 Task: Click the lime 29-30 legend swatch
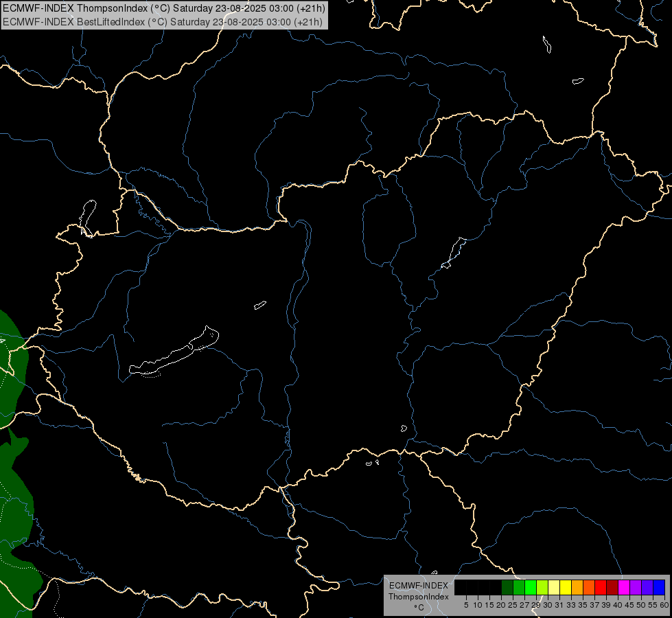click(x=542, y=587)
